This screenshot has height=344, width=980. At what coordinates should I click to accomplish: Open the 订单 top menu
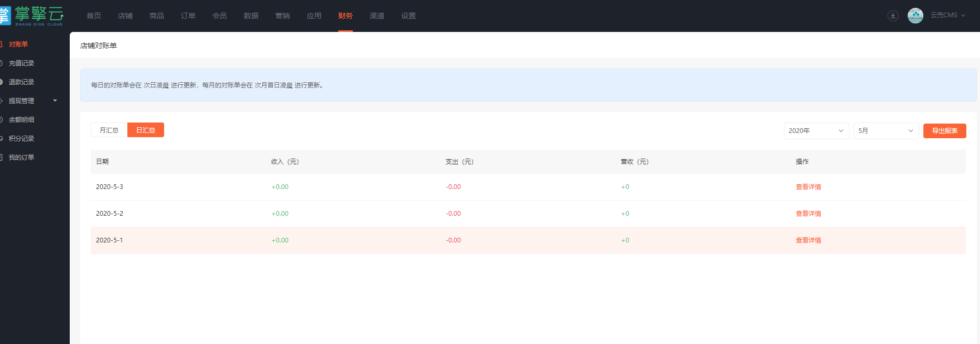[188, 16]
